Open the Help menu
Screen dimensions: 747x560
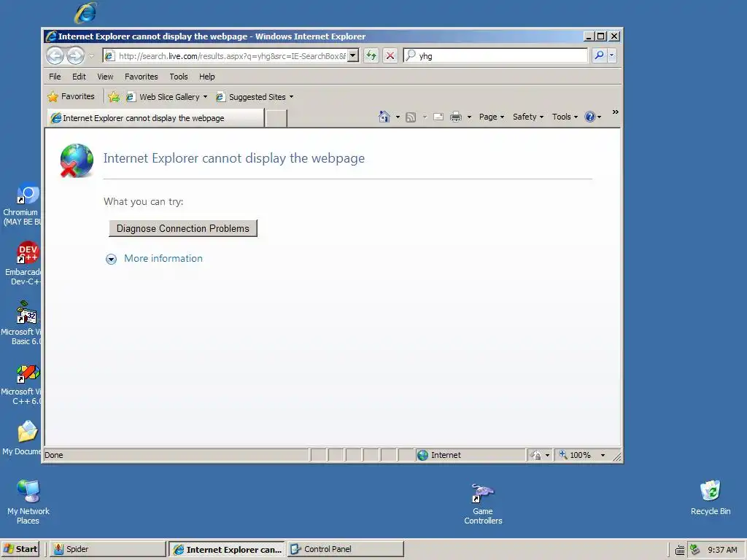[206, 77]
